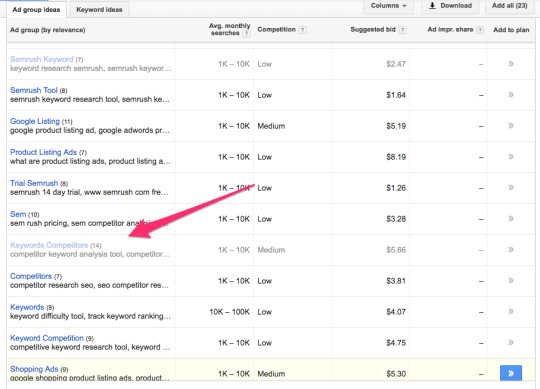Sort by Ad group (by relevance) header
Viewport: 540px width, 389px height.
(48, 30)
